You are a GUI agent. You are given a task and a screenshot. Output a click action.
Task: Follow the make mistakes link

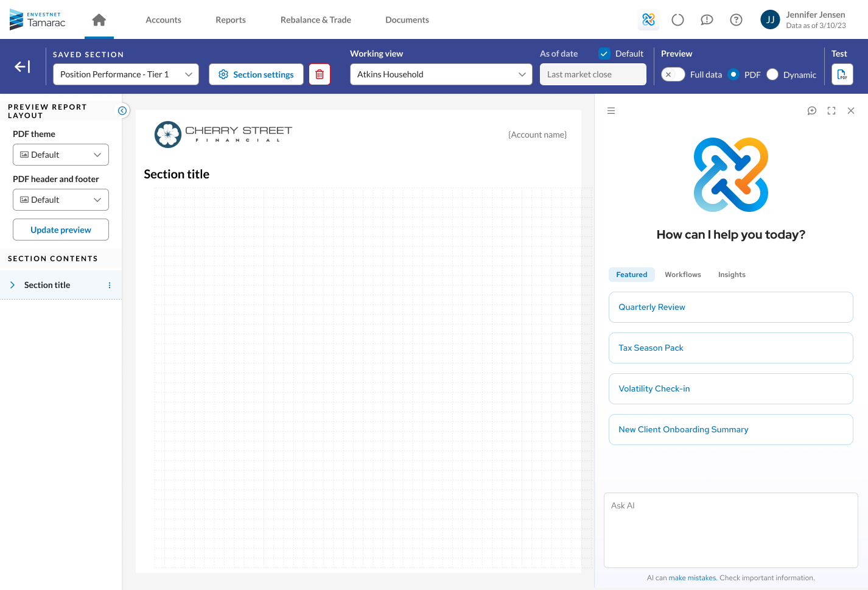(x=692, y=578)
